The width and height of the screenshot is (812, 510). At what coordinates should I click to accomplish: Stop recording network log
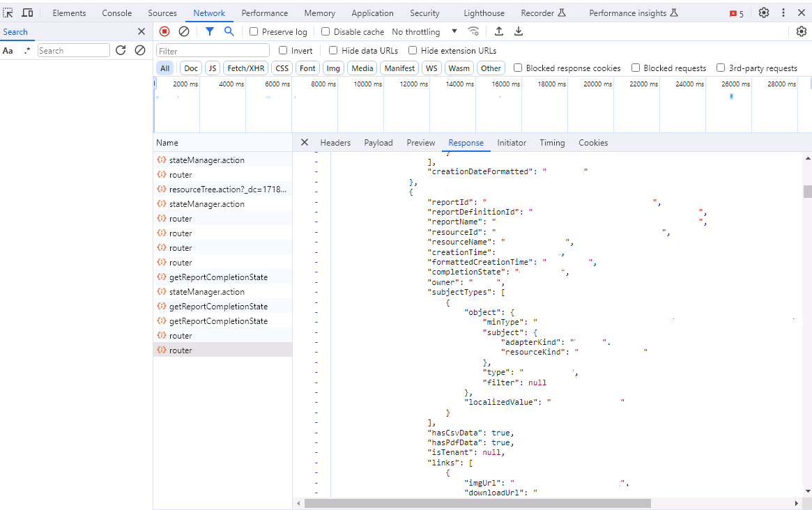[164, 31]
